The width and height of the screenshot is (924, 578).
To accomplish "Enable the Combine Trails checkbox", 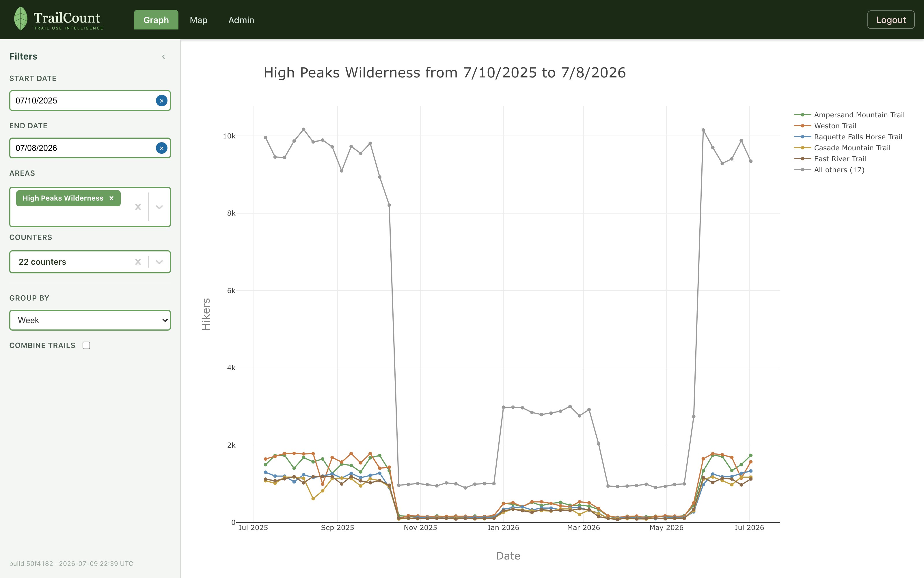I will point(87,346).
